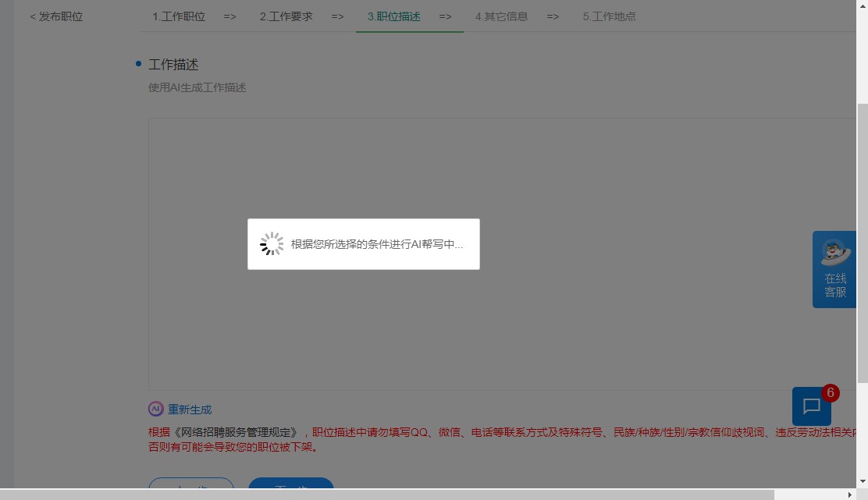The height and width of the screenshot is (500, 868).
Task: Click the 上一步 button at the bottom
Action: point(191,490)
